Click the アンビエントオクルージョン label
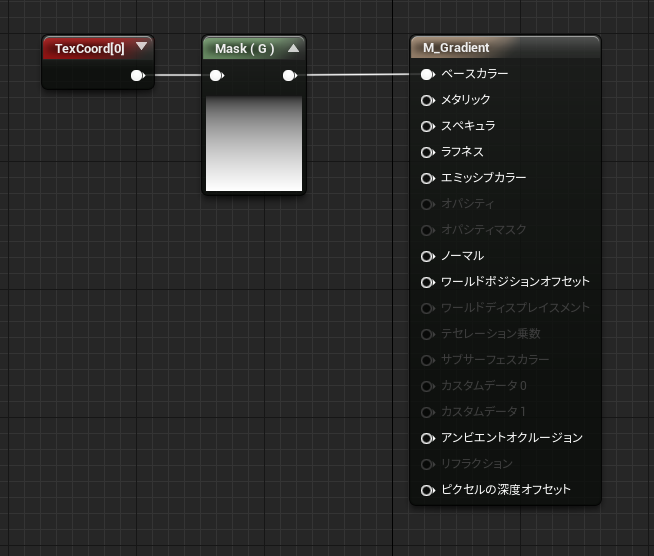Image resolution: width=654 pixels, height=556 pixels. 512,438
